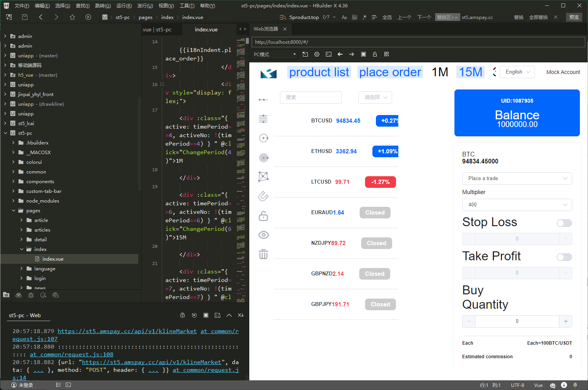Click the run/play icon in toolbar
Screen dimensions: 588x390
88,17
